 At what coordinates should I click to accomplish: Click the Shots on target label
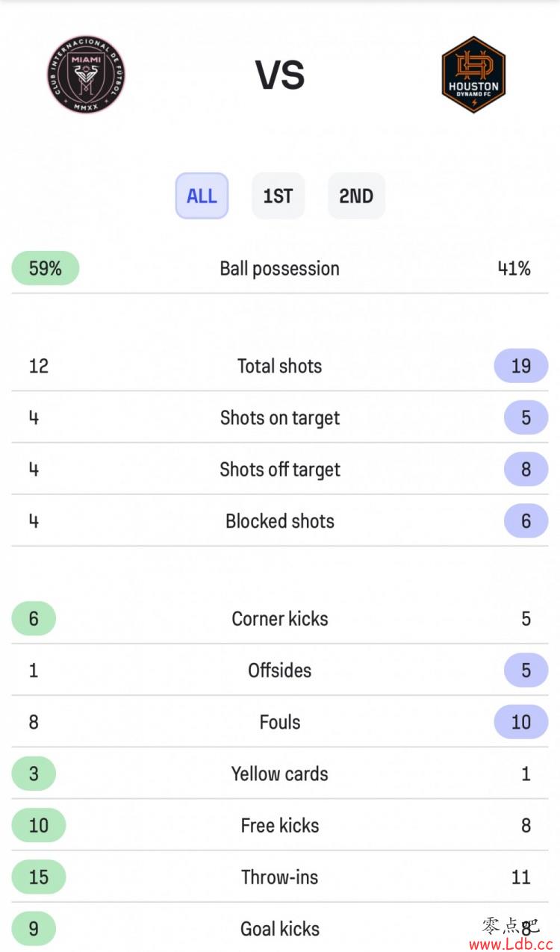coord(280,417)
